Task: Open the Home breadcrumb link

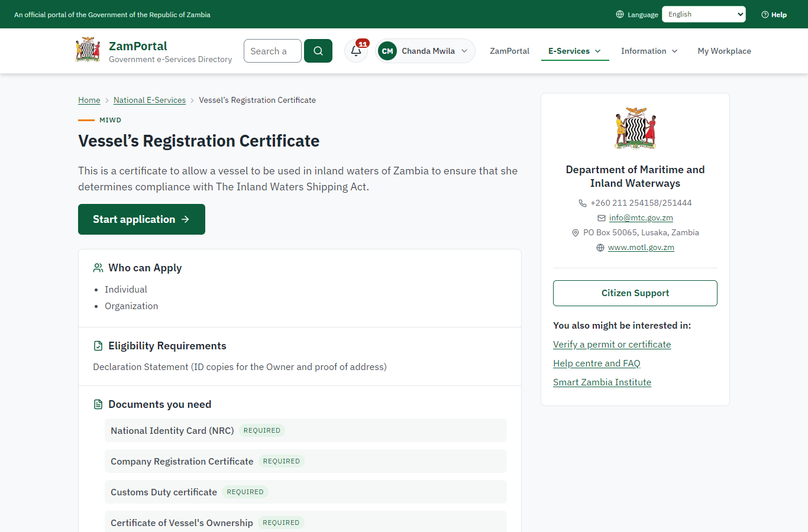Action: click(x=89, y=100)
